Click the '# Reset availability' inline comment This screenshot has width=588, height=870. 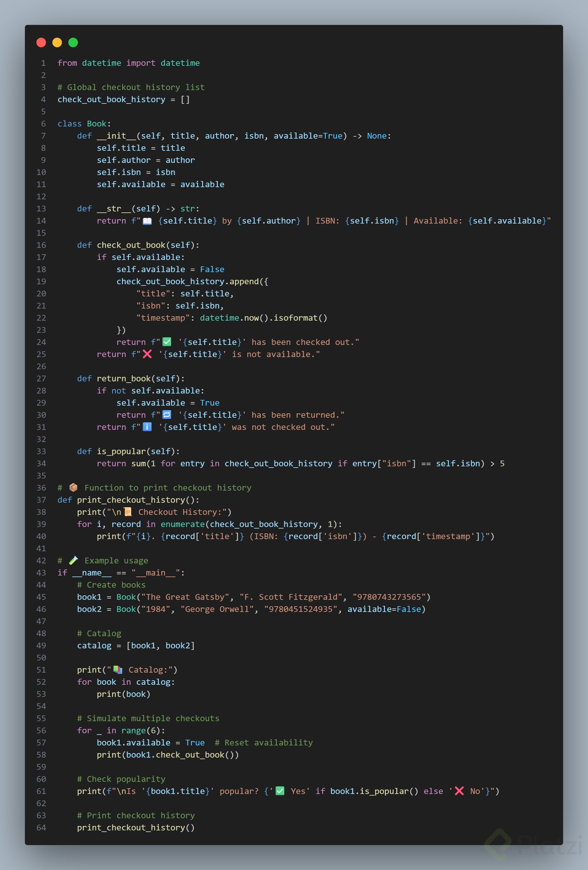264,742
